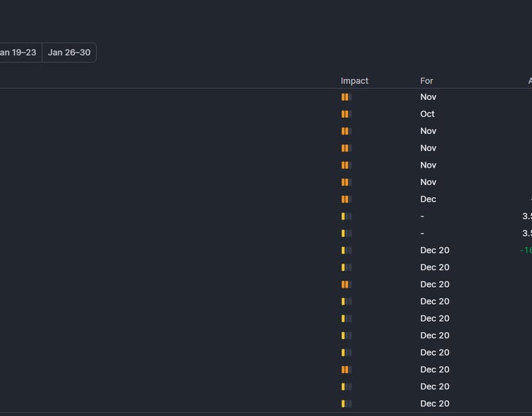The image size is (532, 416).
Task: Select the Oct value in the For column
Action: [427, 114]
